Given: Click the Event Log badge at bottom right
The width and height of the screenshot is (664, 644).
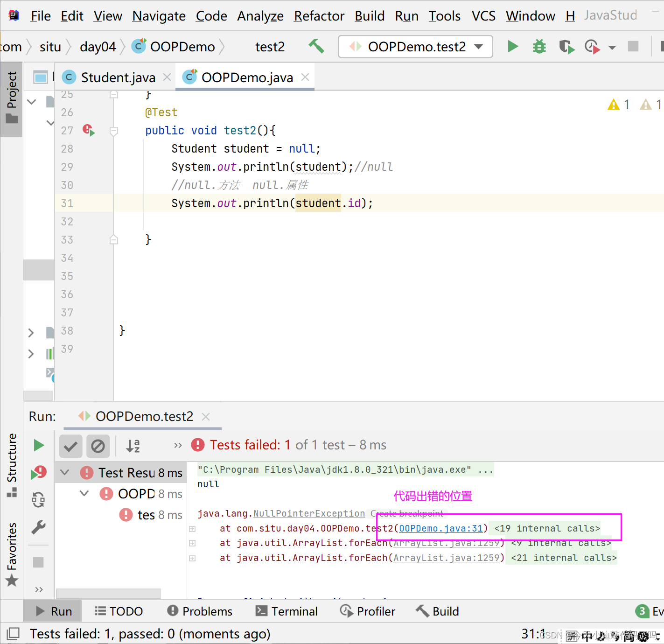Looking at the screenshot, I should [649, 611].
